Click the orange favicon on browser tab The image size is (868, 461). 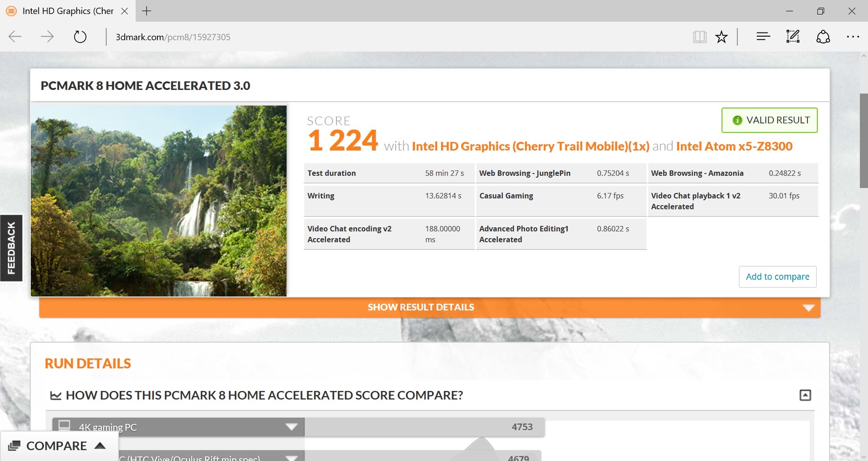(x=11, y=11)
